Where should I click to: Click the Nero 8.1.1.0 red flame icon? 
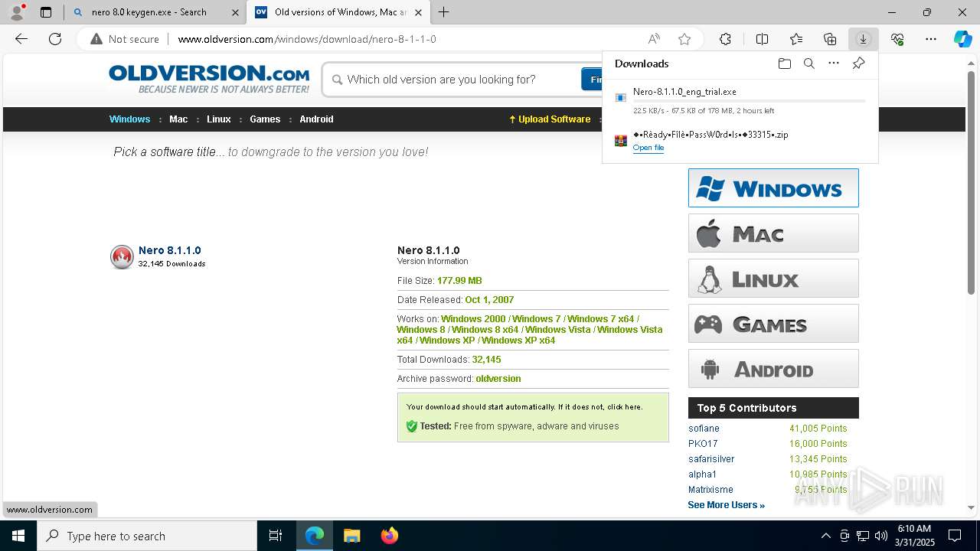(122, 257)
